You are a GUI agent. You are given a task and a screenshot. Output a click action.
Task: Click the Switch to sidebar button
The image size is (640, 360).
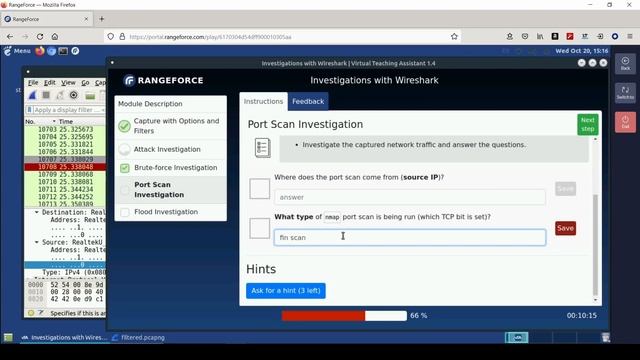click(x=625, y=93)
